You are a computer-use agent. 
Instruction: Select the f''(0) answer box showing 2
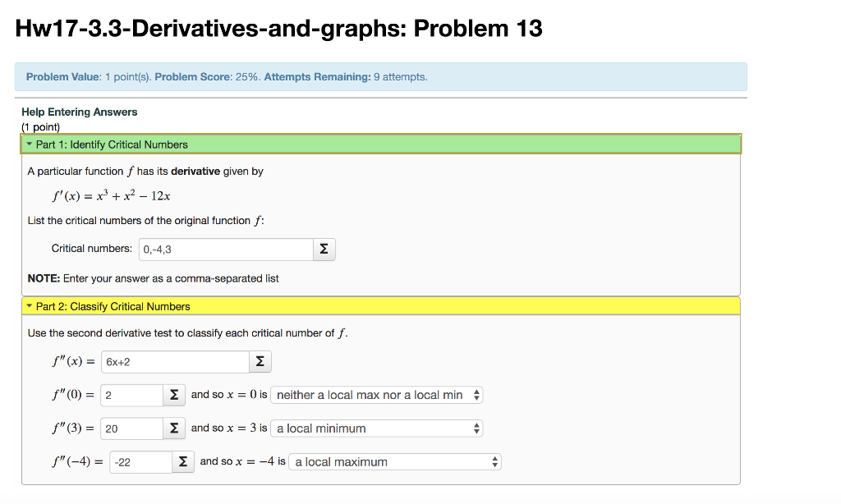click(x=131, y=395)
